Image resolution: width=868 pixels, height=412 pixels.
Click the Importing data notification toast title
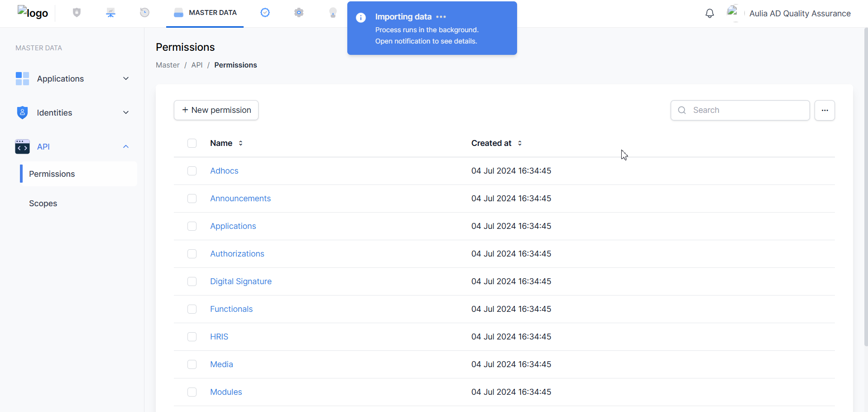click(x=403, y=17)
